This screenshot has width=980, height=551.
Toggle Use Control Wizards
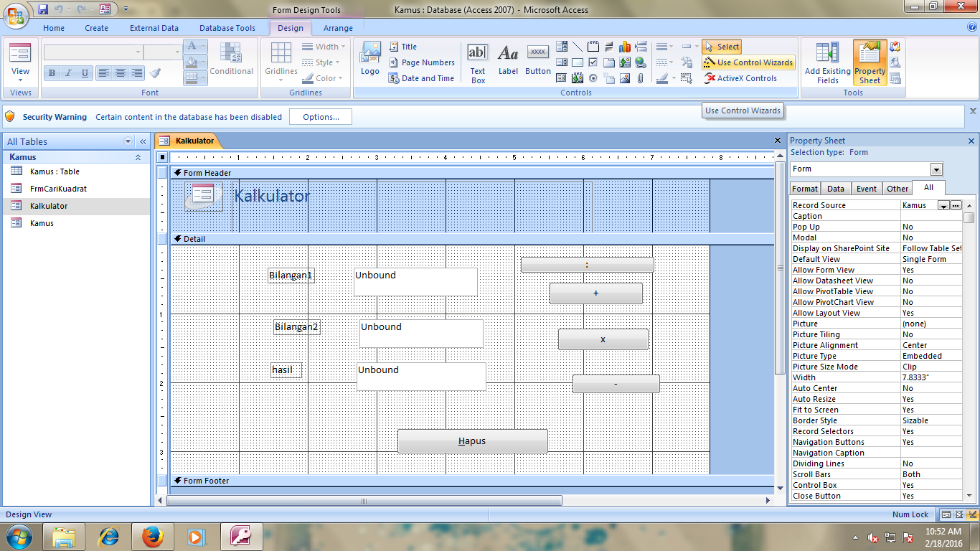click(x=748, y=62)
